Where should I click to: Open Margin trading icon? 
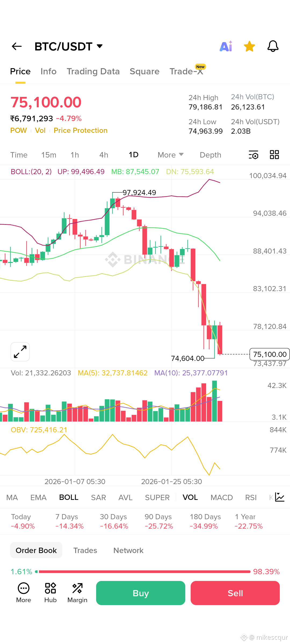(x=77, y=593)
